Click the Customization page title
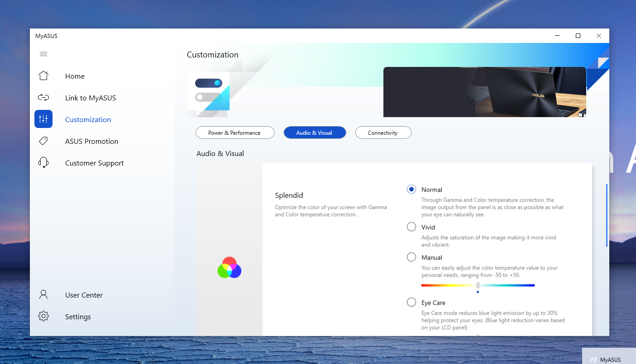This screenshot has height=364, width=636. pyautogui.click(x=213, y=55)
